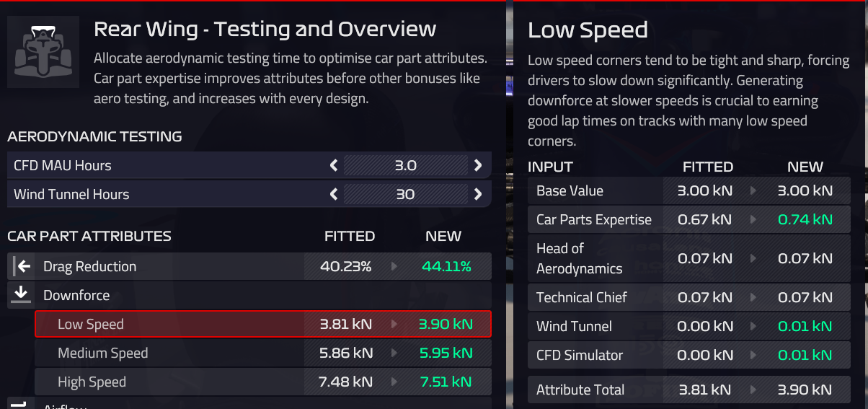The image size is (868, 409).
Task: Increase CFD MAU Hours with right arrow
Action: (478, 166)
